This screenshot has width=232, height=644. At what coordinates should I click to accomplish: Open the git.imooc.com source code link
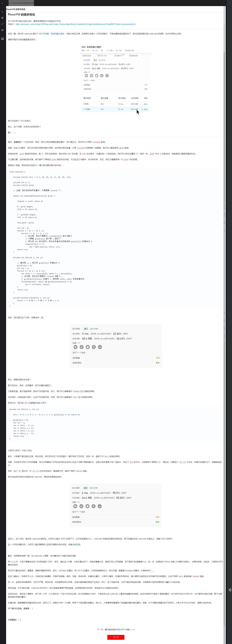(75, 24)
